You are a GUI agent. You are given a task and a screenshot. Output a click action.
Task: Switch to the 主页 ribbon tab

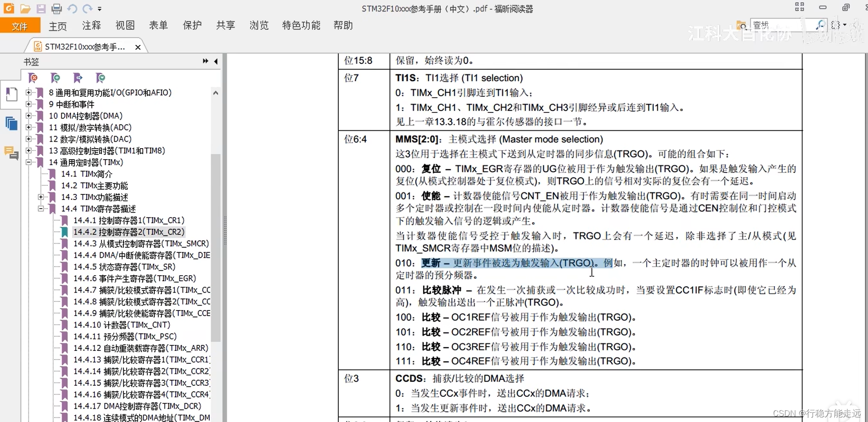coord(58,26)
